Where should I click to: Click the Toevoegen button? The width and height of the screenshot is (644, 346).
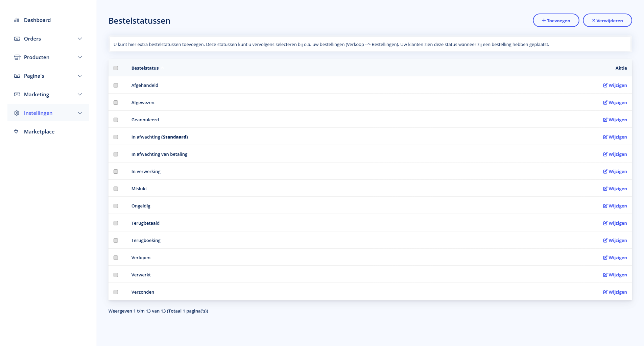(x=556, y=21)
